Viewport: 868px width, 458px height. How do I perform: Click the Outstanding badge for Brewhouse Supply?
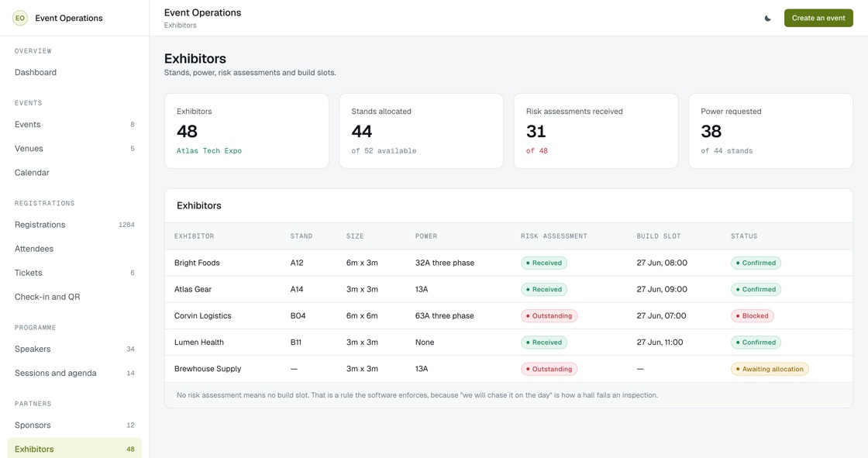click(549, 369)
